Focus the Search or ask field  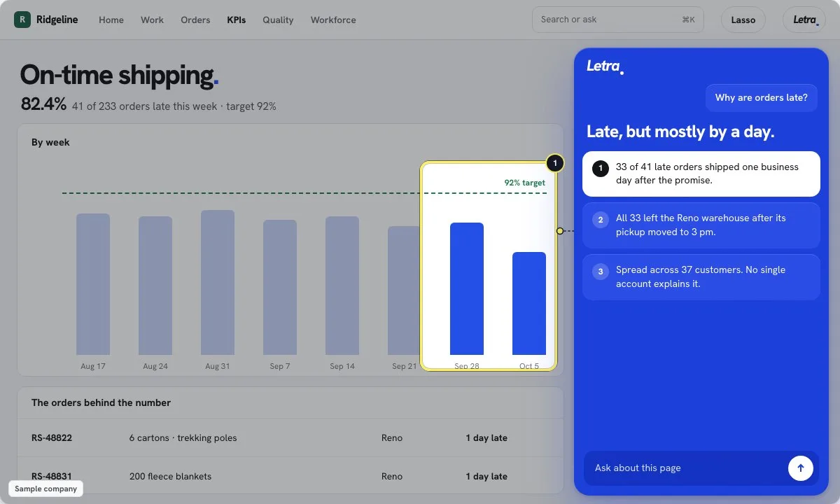tap(617, 20)
